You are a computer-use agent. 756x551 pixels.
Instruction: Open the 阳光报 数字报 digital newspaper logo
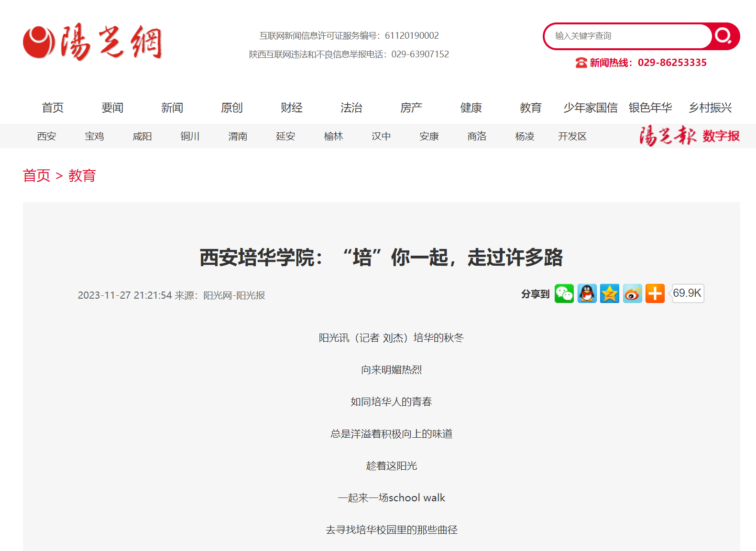(x=689, y=136)
